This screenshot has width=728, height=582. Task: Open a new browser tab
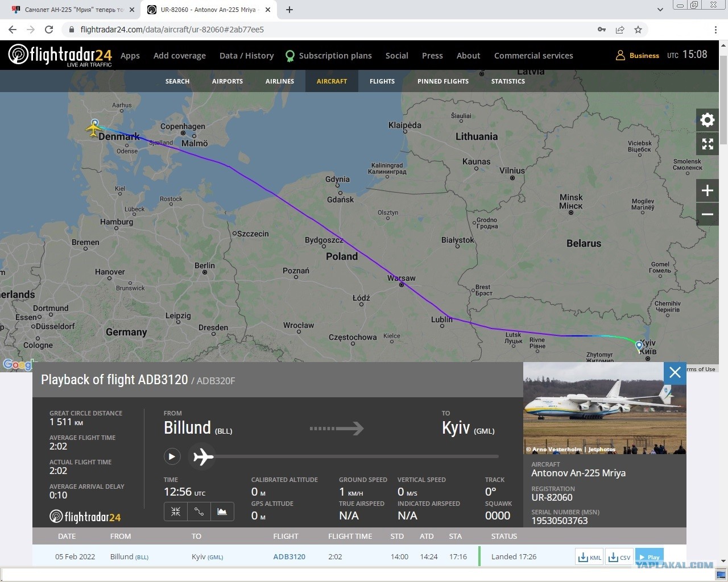pyautogui.click(x=289, y=10)
